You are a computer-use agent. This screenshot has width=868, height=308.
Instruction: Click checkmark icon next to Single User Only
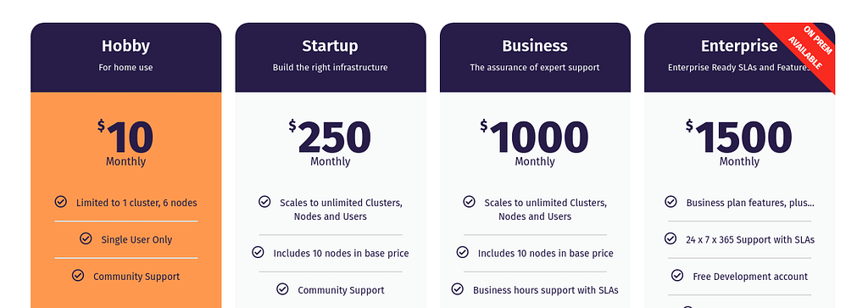click(86, 238)
